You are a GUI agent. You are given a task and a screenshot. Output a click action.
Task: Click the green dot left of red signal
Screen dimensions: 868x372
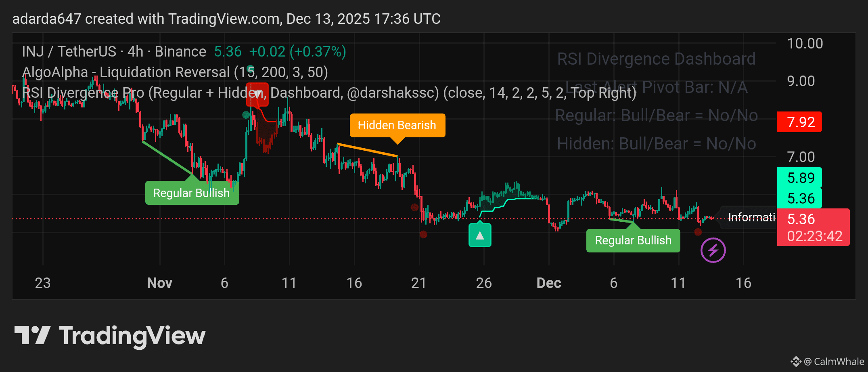pos(246,115)
